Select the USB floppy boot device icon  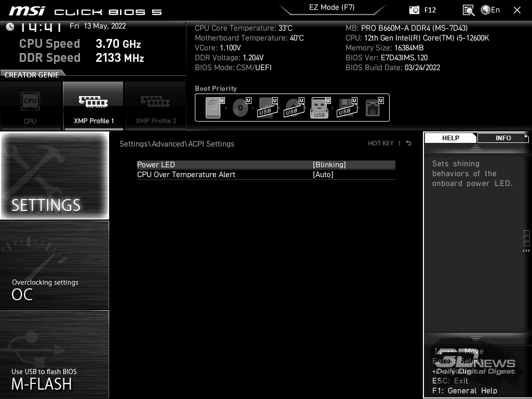(347, 108)
